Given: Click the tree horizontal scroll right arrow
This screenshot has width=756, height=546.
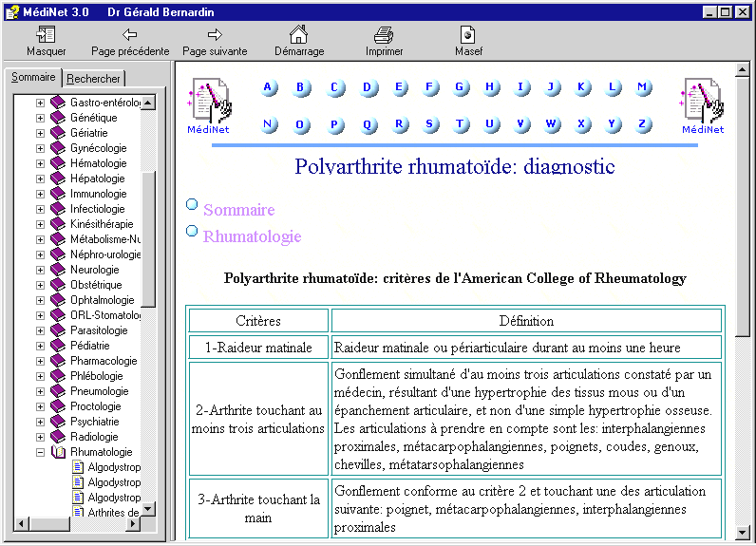Looking at the screenshot, I should tap(133, 524).
